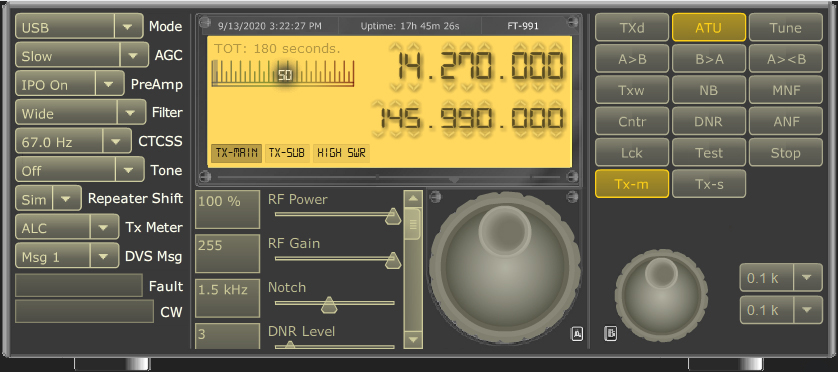Click the A><B swap button
This screenshot has height=372, width=838.
coord(786,59)
